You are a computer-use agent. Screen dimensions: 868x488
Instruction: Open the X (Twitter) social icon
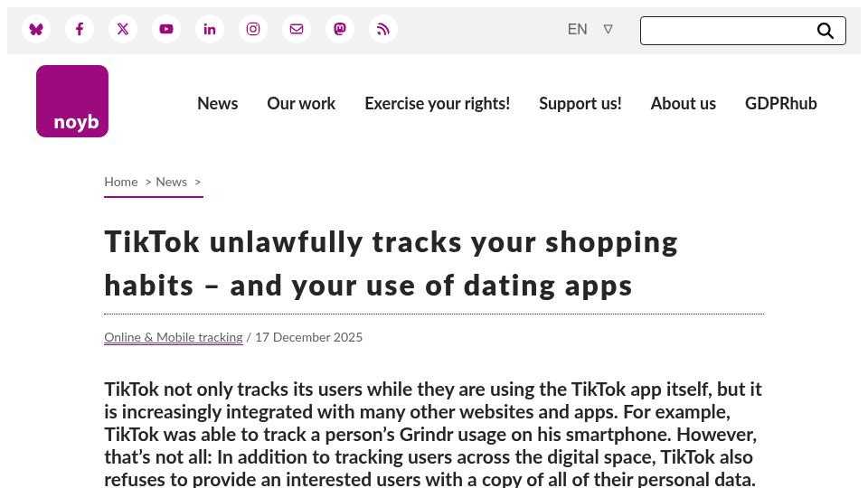point(123,29)
